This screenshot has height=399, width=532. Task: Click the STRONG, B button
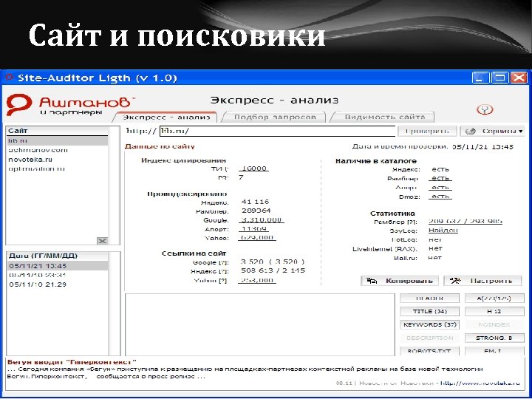(494, 338)
